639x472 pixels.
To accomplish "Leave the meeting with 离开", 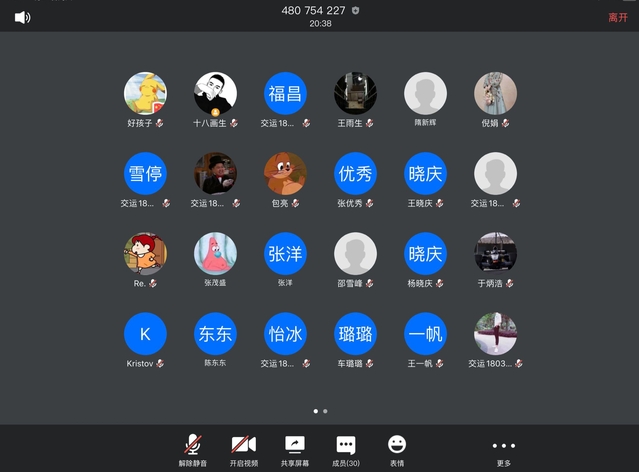I will pyautogui.click(x=618, y=17).
